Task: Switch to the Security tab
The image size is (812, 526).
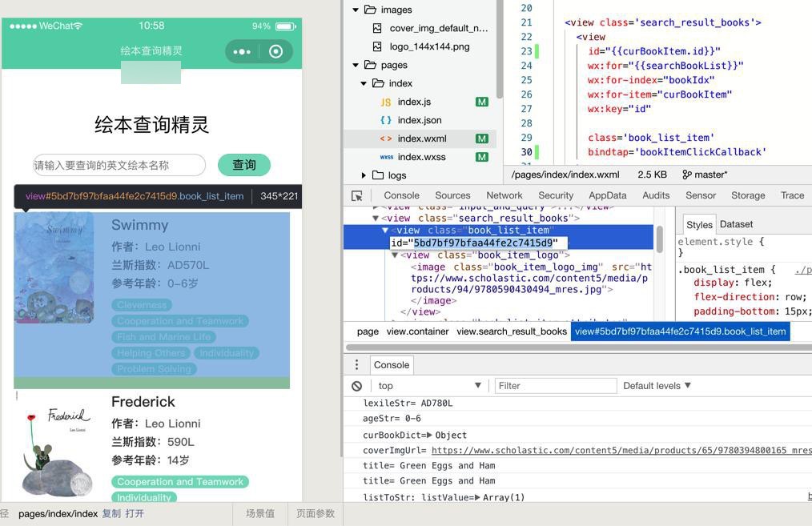Action: 556,195
